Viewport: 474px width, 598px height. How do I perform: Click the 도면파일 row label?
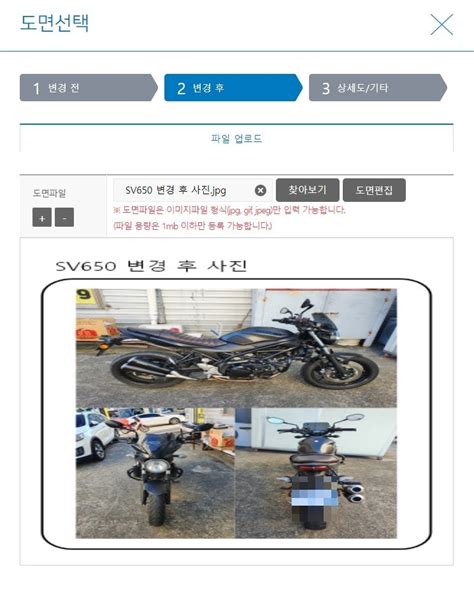coord(49,193)
